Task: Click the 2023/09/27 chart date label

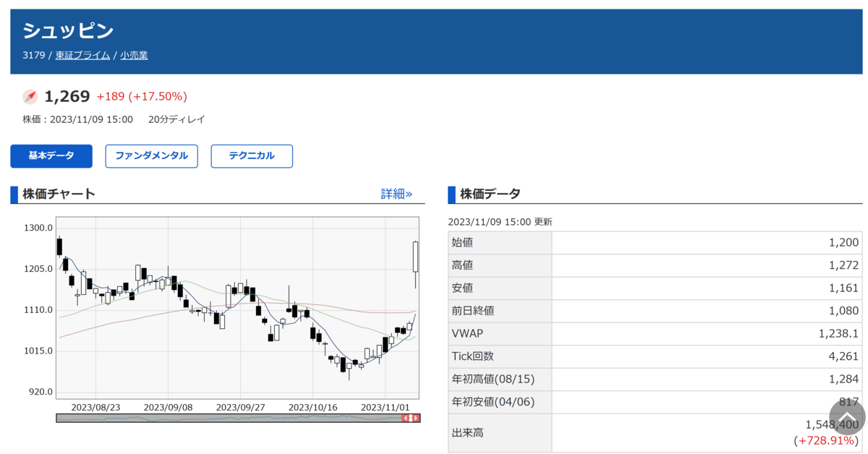Action: pyautogui.click(x=240, y=407)
